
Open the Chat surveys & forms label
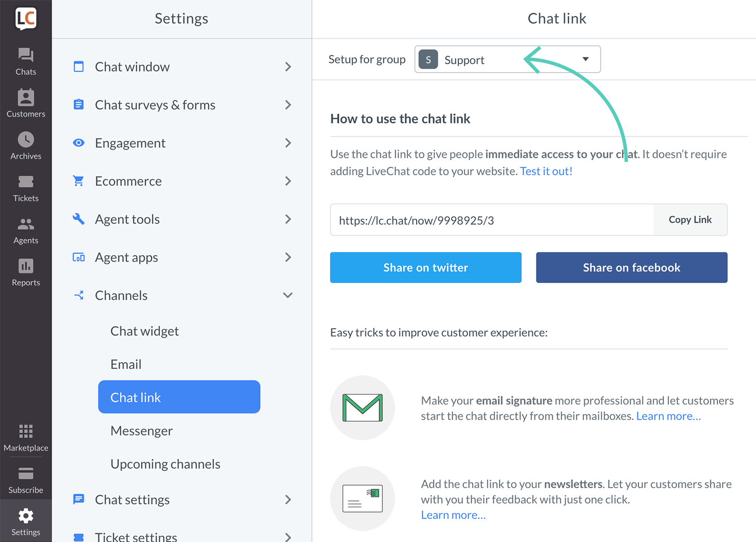pos(155,104)
